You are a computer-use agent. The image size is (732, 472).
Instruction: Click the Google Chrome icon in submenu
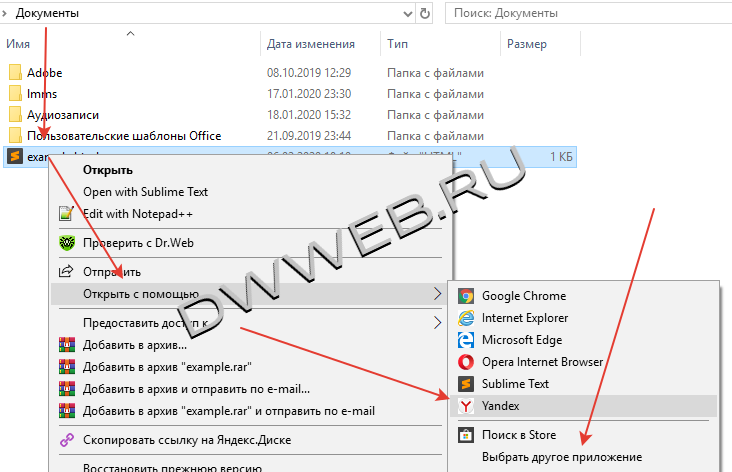(x=465, y=296)
